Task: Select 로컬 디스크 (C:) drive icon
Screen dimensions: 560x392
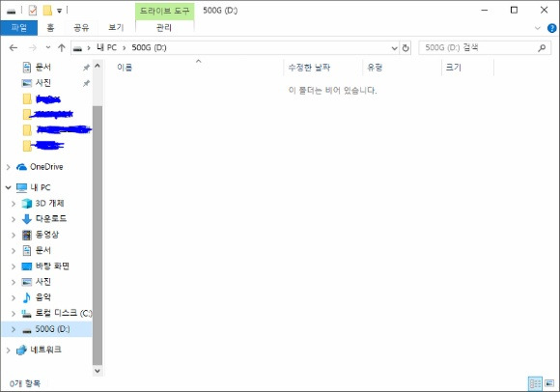Action: [27, 314]
